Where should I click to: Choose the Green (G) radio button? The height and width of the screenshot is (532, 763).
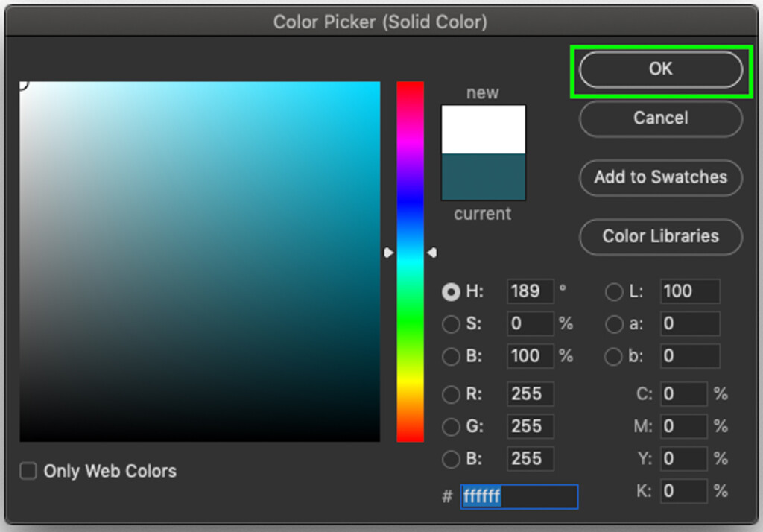(451, 427)
